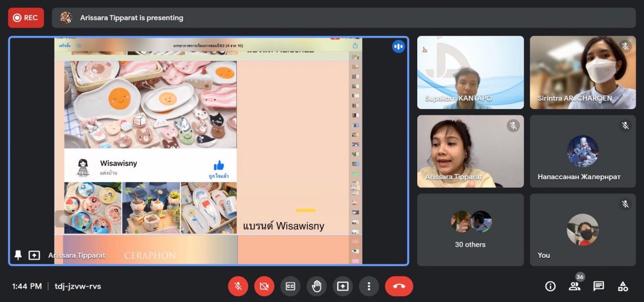Raise hand using the hand icon
Viewport: 644px width, 302px height.
point(317,286)
